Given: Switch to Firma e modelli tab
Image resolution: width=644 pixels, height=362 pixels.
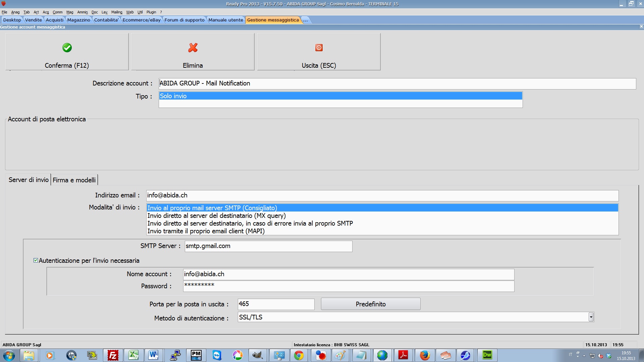Looking at the screenshot, I should (74, 180).
